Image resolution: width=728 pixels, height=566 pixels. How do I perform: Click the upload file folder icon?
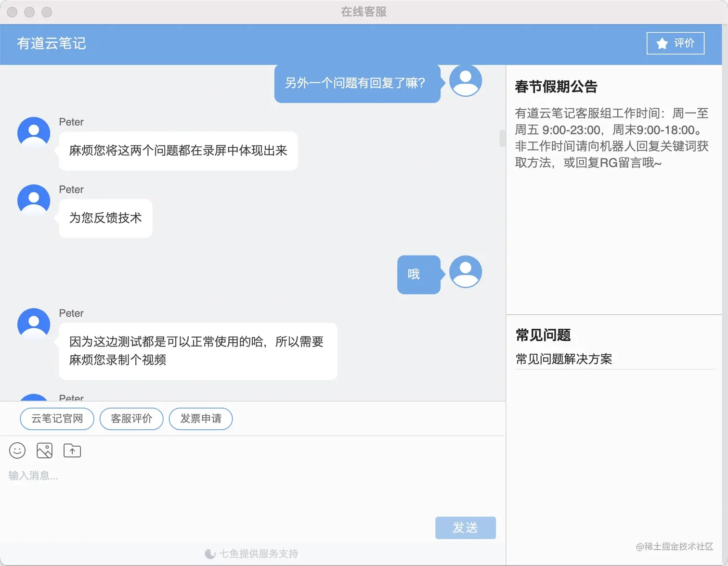pos(72,450)
